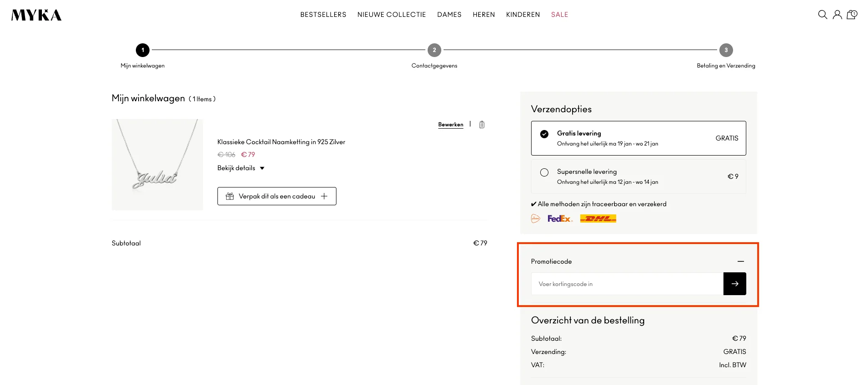Screen dimensions: 868x385
Task: Select Gratis levering shipping option
Action: [544, 134]
